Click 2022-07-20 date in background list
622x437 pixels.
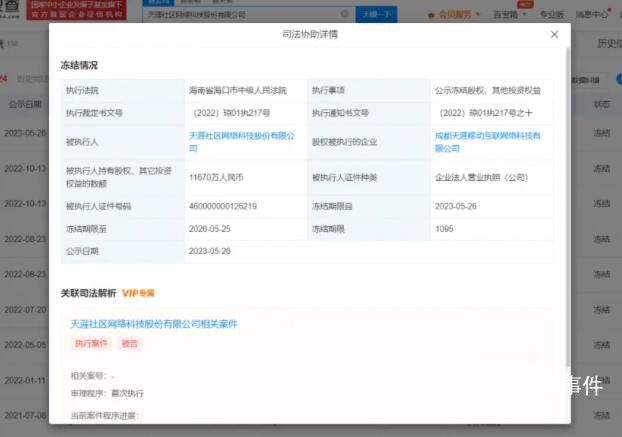pos(25,310)
